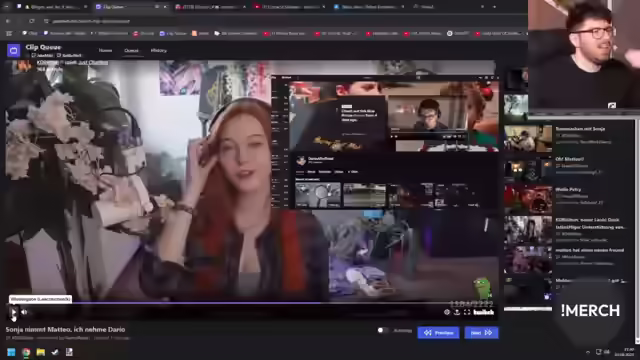Select the "Sommerchen mit Sonja" queue thumbnail
The image size is (640, 360).
pyautogui.click(x=528, y=139)
